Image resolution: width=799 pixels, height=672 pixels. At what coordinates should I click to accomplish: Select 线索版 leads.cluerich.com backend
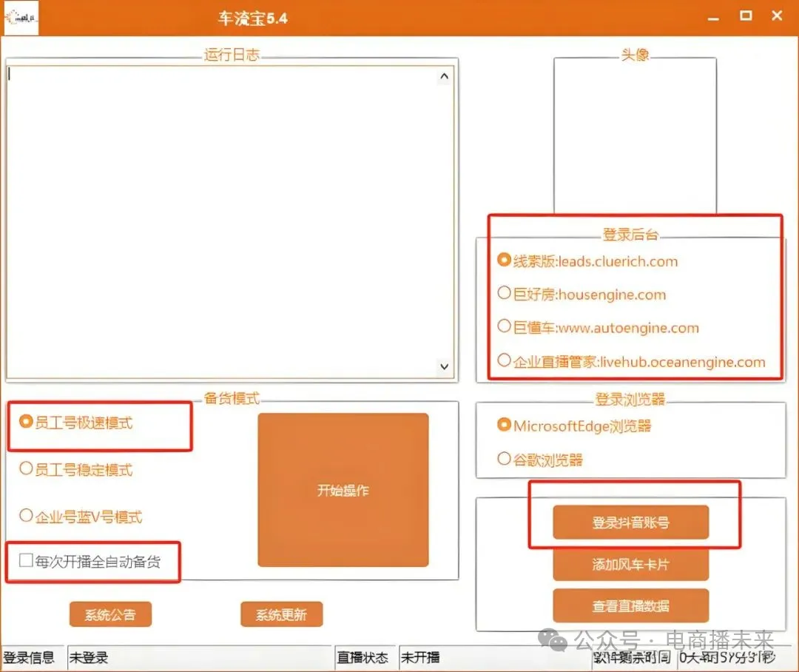(505, 261)
